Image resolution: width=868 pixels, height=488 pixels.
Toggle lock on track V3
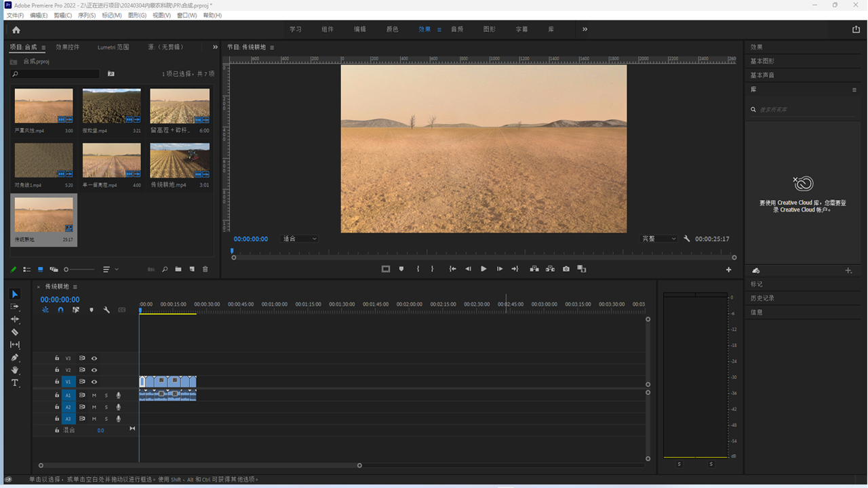point(57,358)
